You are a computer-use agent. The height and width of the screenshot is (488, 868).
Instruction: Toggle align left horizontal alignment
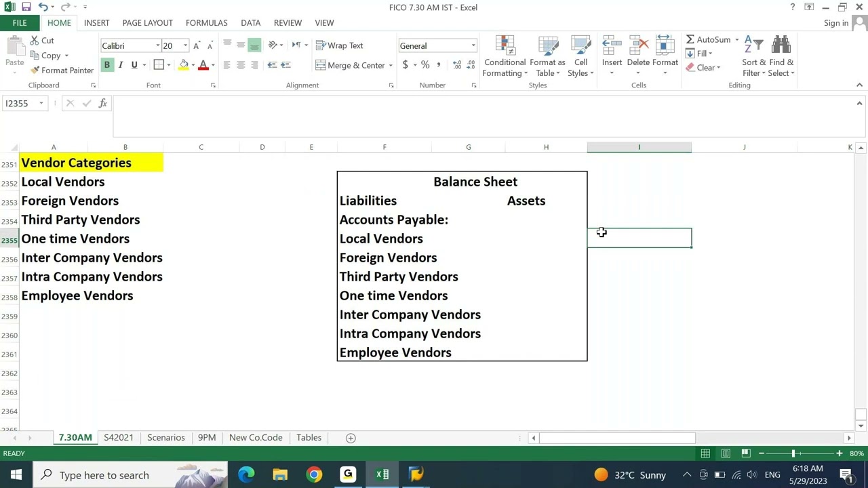coord(227,65)
